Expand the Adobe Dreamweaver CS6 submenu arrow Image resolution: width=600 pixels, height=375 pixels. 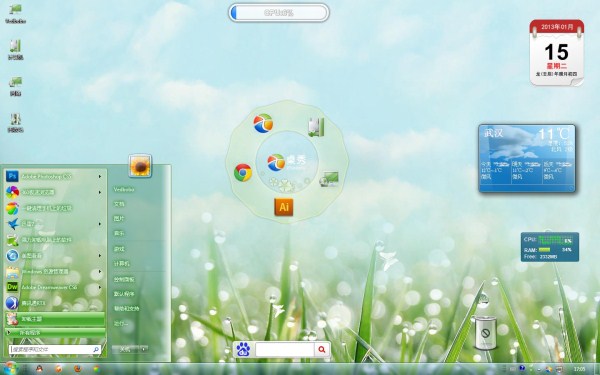[x=100, y=287]
